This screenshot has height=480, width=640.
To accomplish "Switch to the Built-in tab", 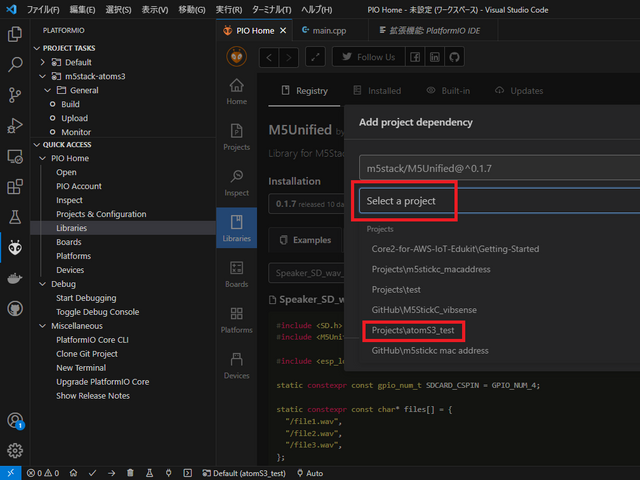I will 448,91.
